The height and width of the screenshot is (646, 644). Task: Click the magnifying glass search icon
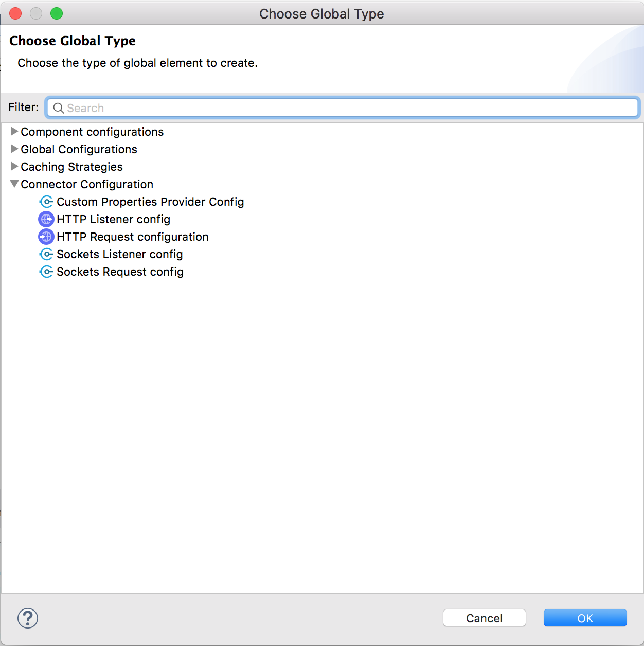[x=58, y=108]
